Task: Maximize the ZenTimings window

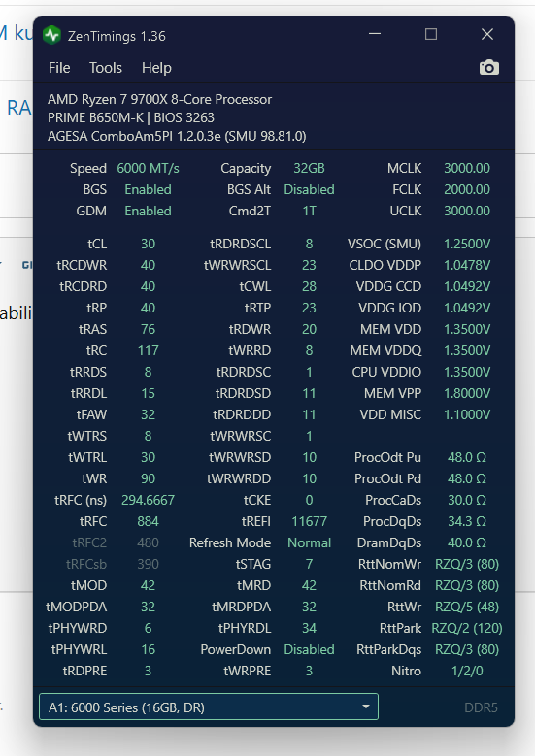Action: [x=431, y=34]
